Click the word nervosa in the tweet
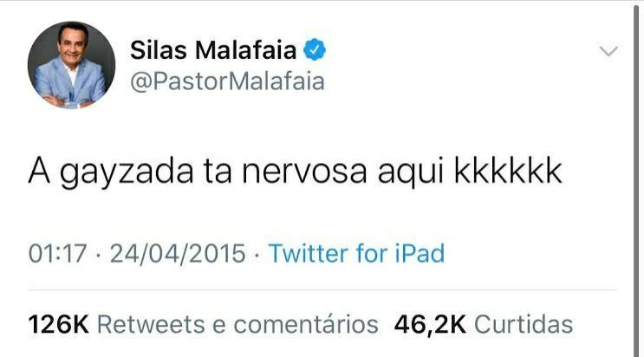644x357 pixels. tap(304, 172)
